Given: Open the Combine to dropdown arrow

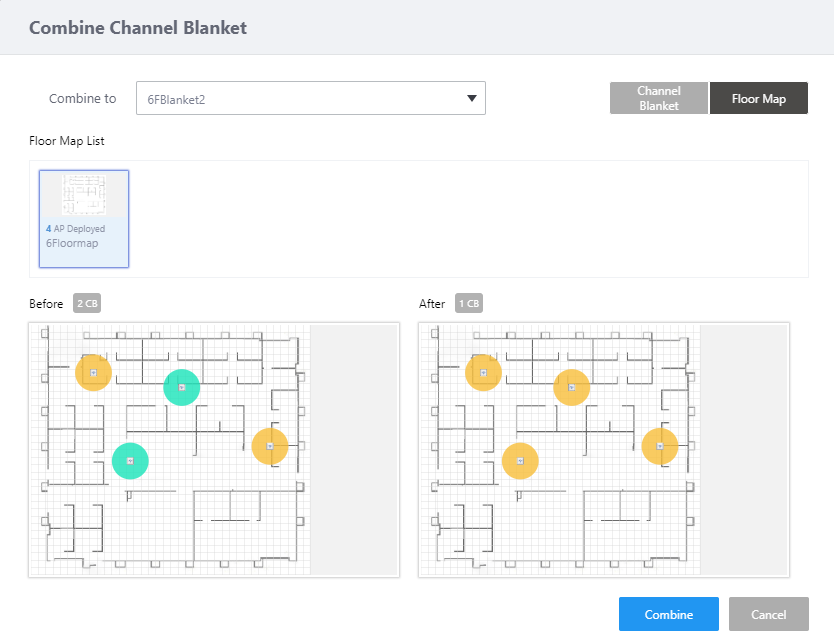Looking at the screenshot, I should 471,99.
